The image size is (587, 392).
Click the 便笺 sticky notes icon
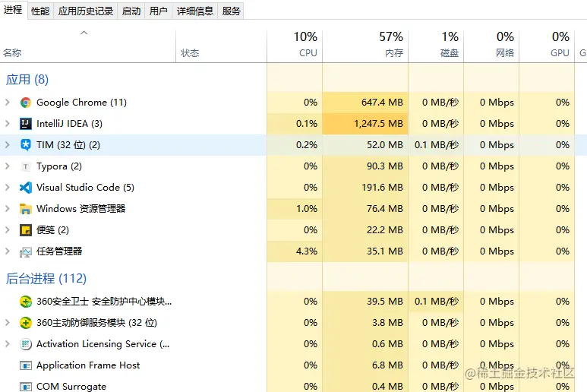coord(26,230)
